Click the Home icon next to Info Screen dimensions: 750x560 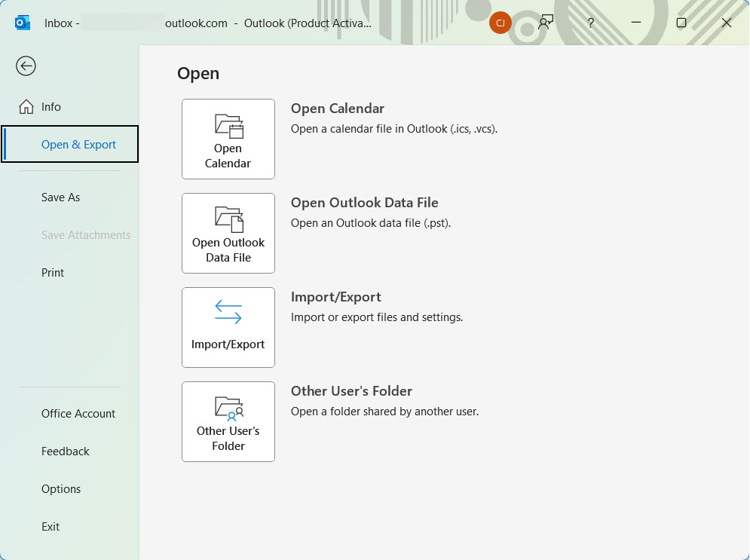pos(25,106)
